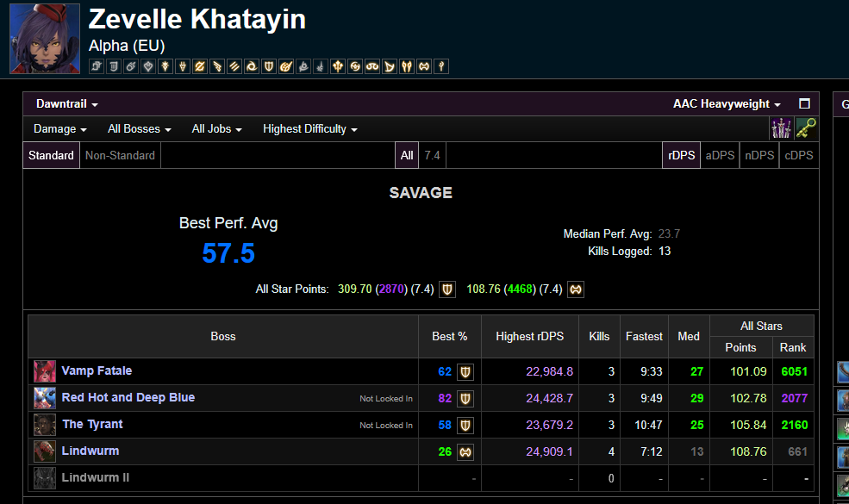Click the 2077 all stars rank
This screenshot has height=504, width=849.
[795, 398]
